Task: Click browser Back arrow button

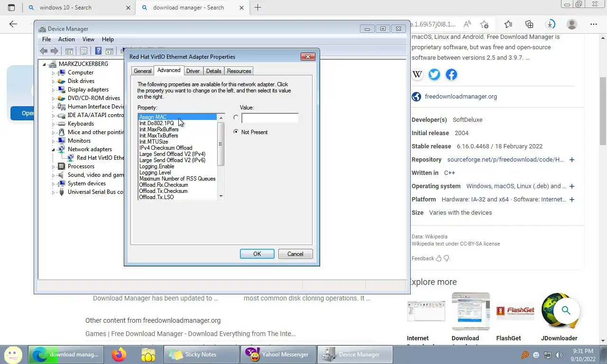Action: [13, 24]
